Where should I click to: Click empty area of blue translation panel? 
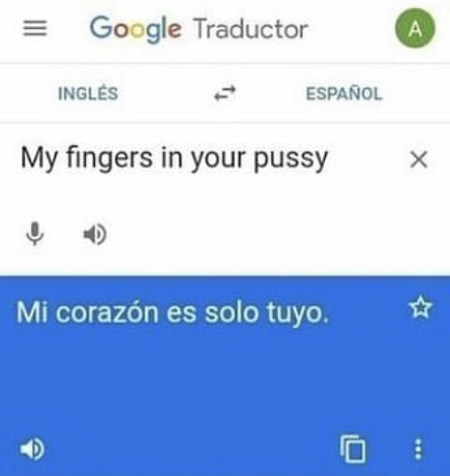225,379
